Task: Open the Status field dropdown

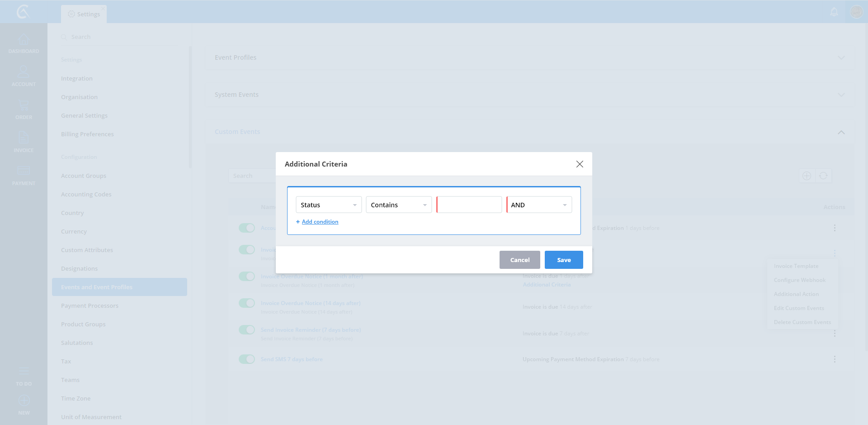Action: [x=329, y=205]
